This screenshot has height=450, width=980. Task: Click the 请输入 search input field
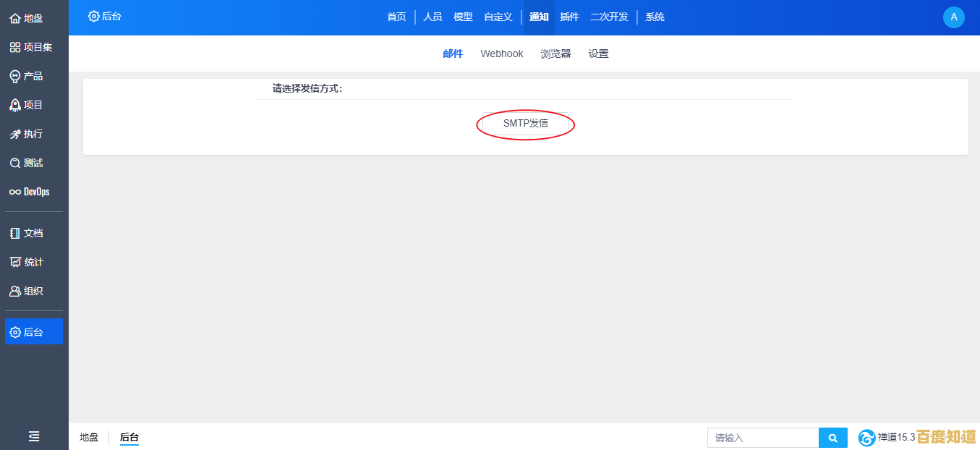click(763, 438)
